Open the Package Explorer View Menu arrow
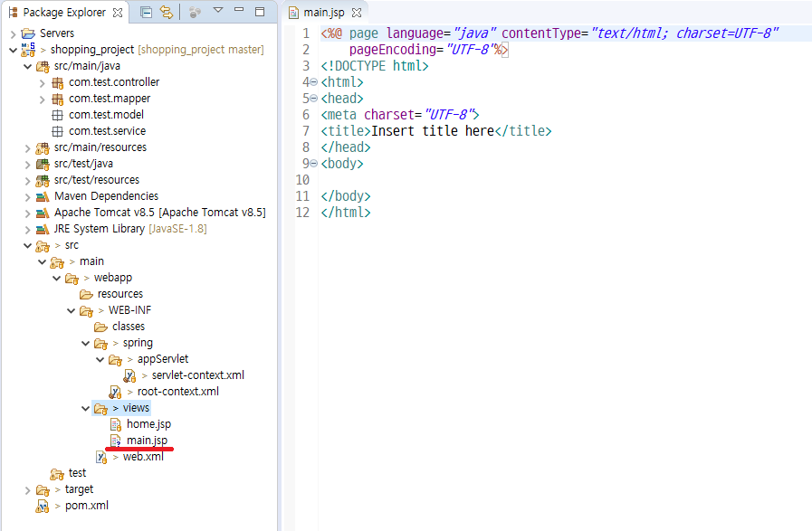The width and height of the screenshot is (812, 531). 218,10
